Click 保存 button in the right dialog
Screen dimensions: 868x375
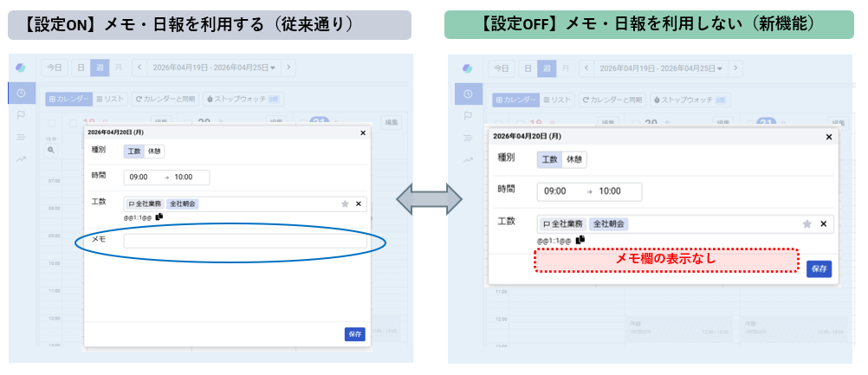point(819,268)
